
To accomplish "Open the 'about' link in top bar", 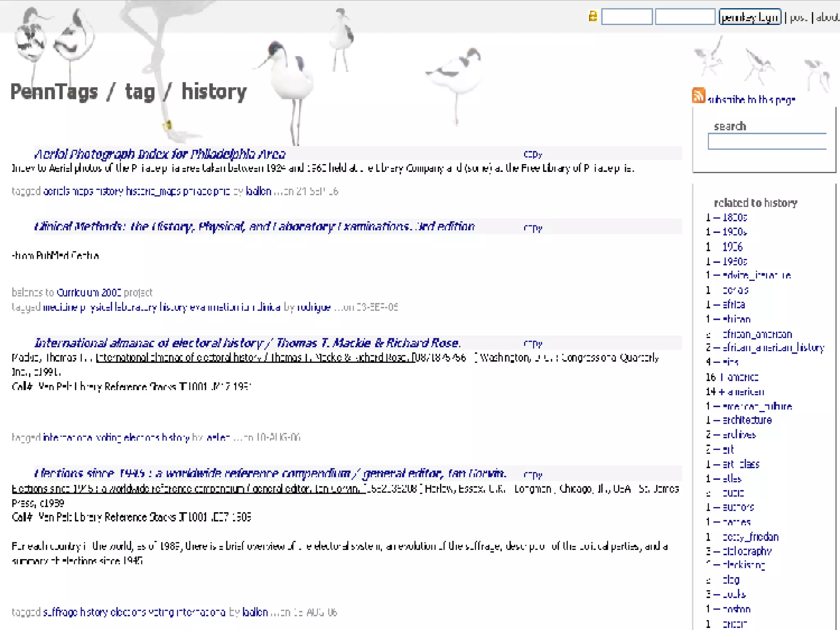I will pyautogui.click(x=827, y=17).
